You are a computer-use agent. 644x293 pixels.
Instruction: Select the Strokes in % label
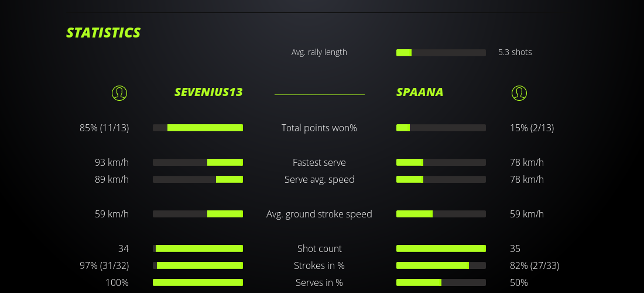319,265
